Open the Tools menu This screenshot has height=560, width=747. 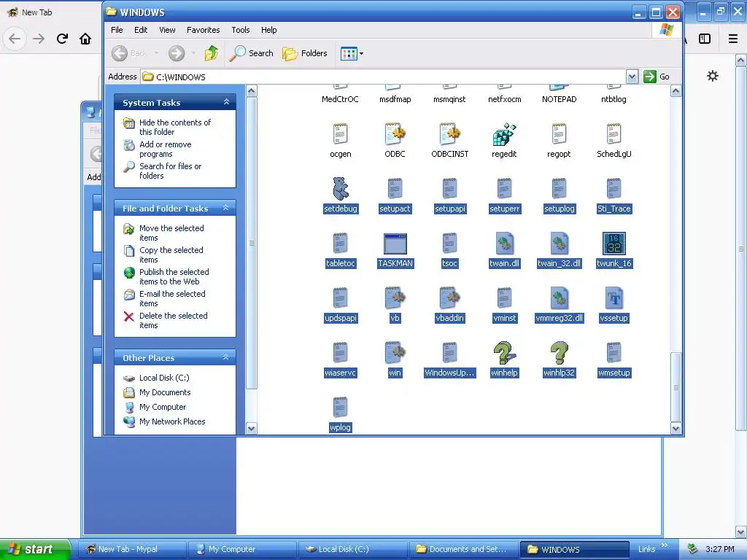(241, 30)
